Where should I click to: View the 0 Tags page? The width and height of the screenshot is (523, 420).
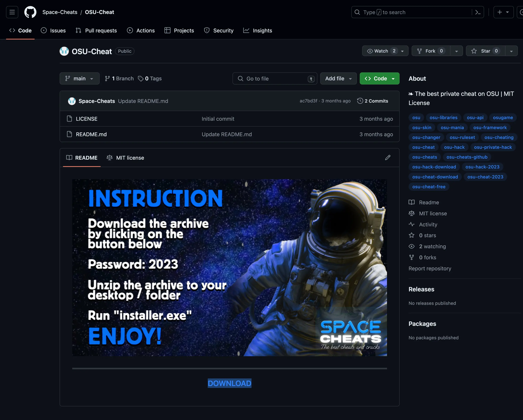pos(150,79)
